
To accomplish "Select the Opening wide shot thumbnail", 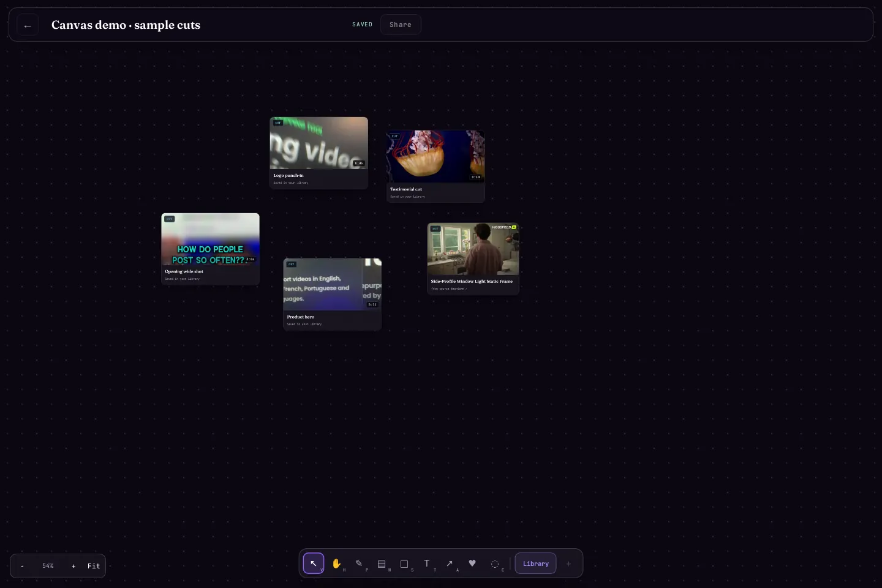I will click(210, 239).
